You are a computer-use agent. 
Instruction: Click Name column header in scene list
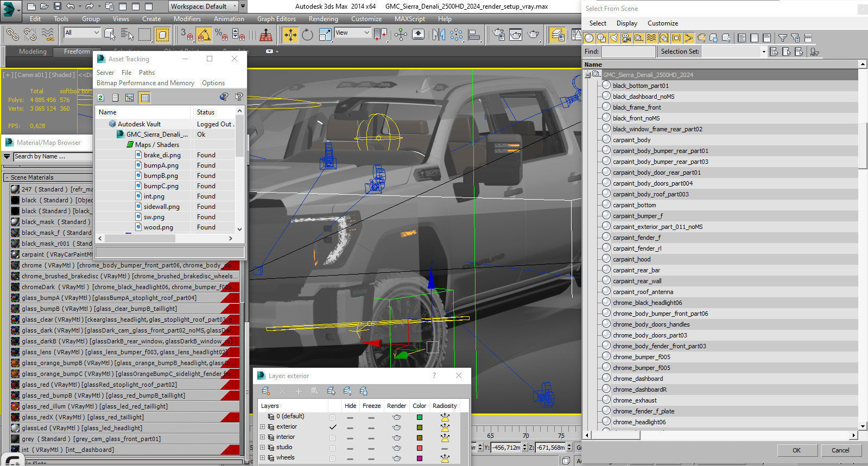click(x=720, y=65)
